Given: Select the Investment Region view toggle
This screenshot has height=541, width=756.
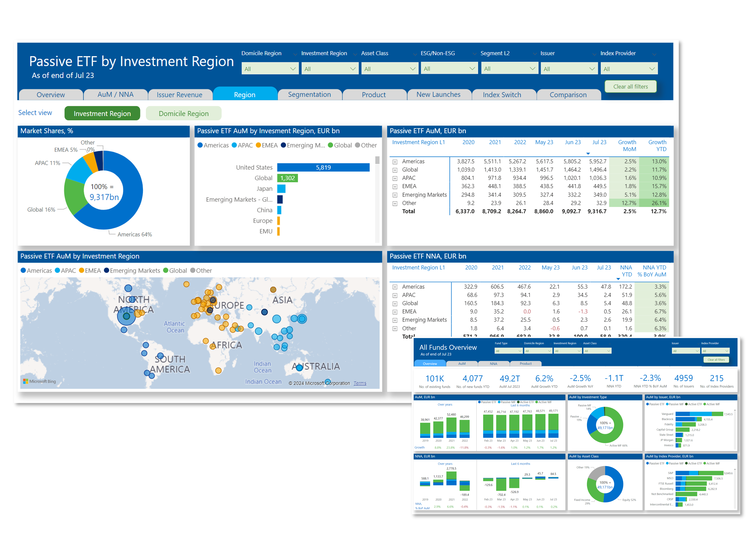Looking at the screenshot, I should pos(102,114).
